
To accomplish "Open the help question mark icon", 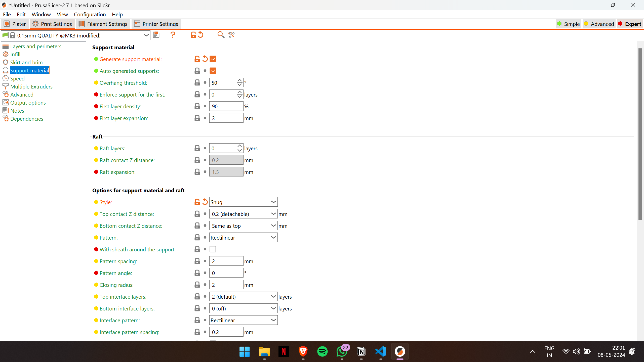I will [x=173, y=35].
